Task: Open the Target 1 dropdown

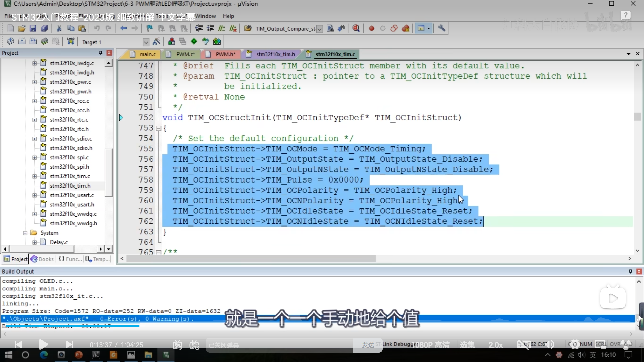Action: coord(146,42)
